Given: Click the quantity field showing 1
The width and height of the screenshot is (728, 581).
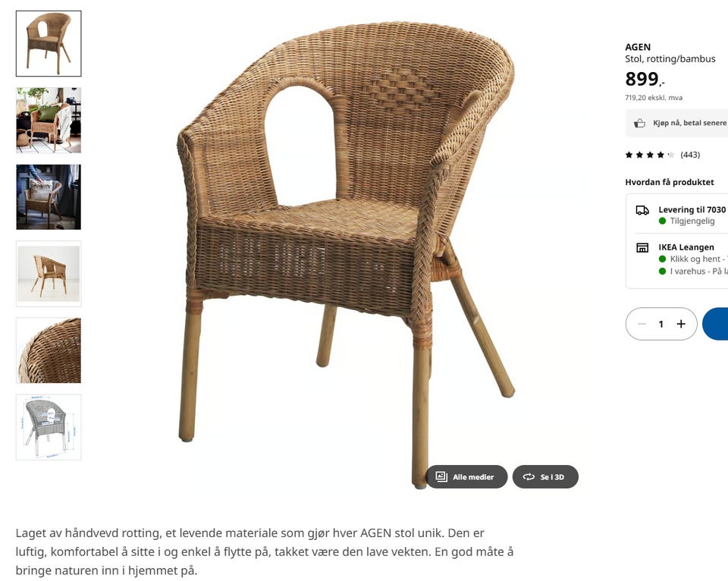Looking at the screenshot, I should coord(661,324).
